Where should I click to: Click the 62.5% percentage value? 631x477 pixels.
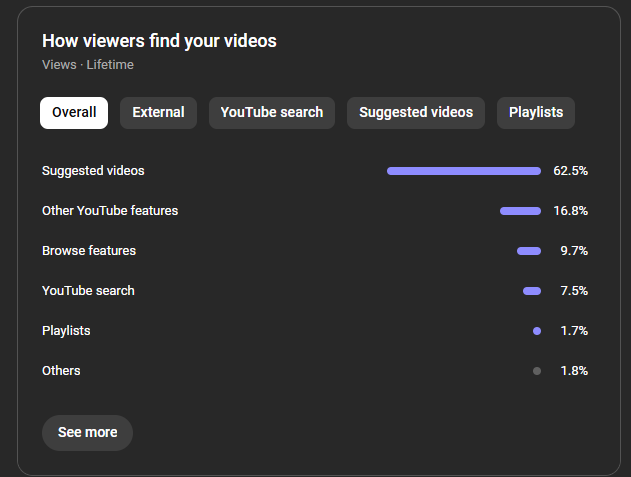tap(570, 171)
